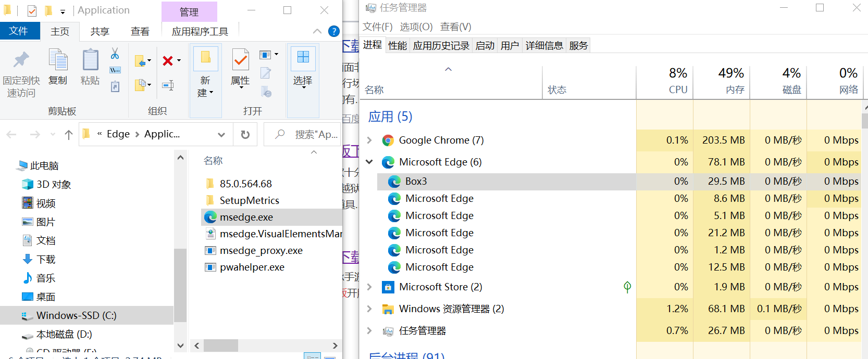Click the Paste clipboard icon
The height and width of the screenshot is (359, 868).
click(90, 60)
